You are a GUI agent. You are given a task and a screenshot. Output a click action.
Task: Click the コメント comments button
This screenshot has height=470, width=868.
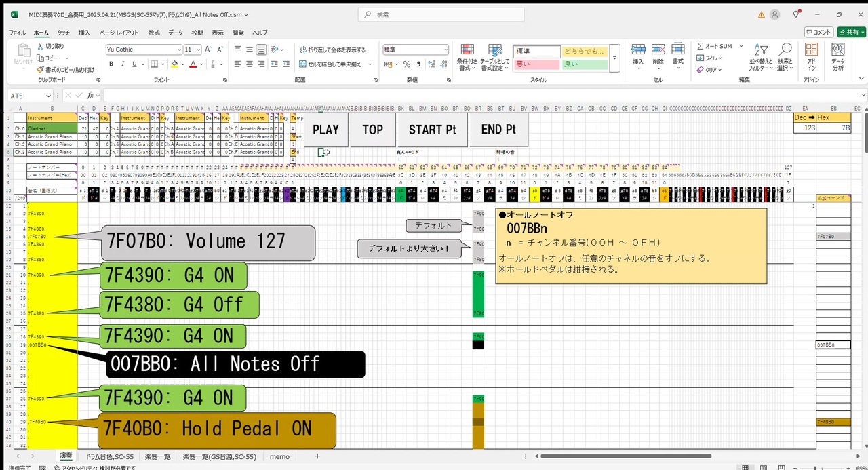[819, 32]
